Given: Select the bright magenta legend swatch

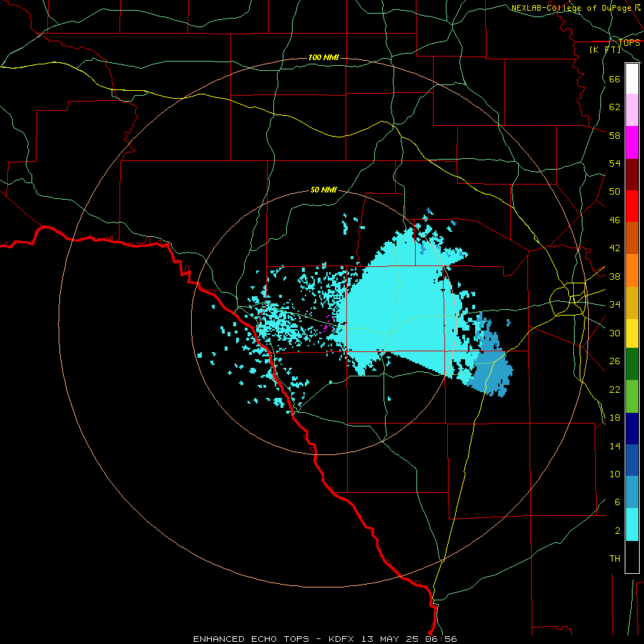Looking at the screenshot, I should pyautogui.click(x=632, y=142).
